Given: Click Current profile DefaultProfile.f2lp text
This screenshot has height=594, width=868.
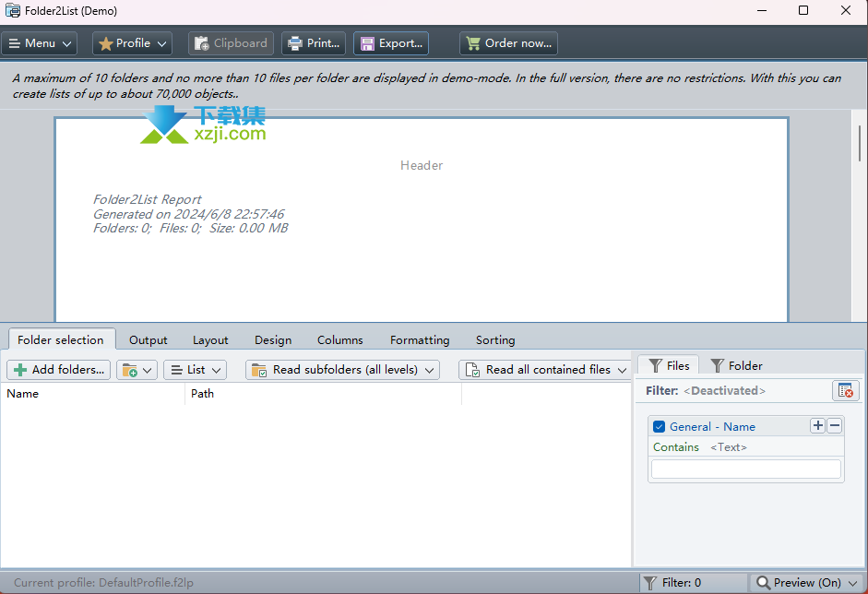Looking at the screenshot, I should point(103,582).
